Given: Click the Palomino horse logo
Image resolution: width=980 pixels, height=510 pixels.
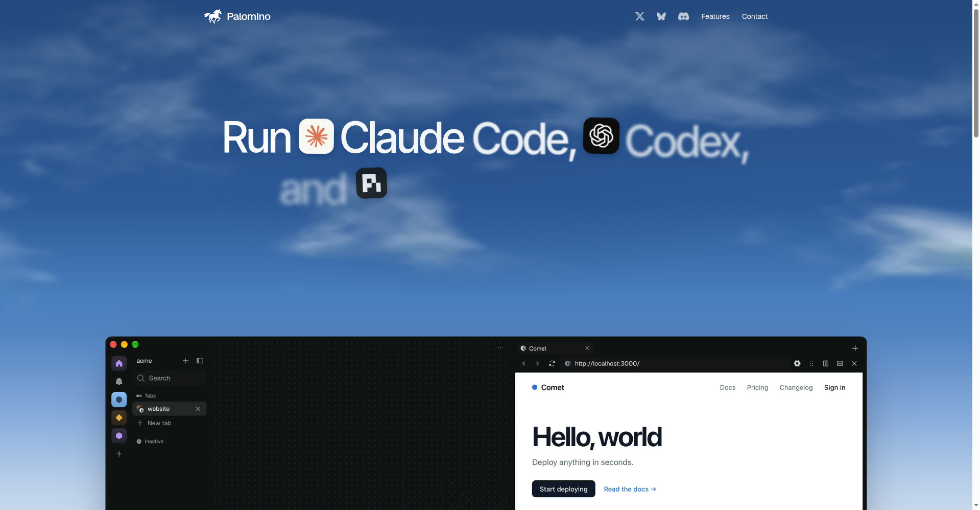Looking at the screenshot, I should coord(212,16).
